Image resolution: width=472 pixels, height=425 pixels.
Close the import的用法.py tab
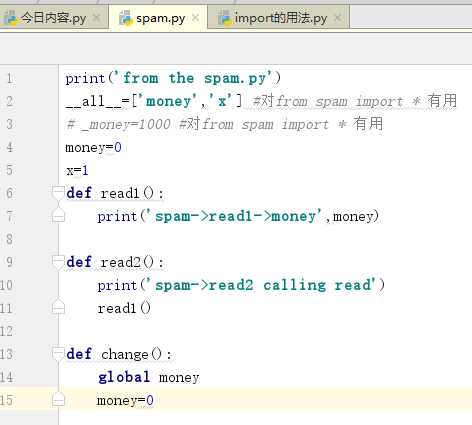[x=337, y=18]
